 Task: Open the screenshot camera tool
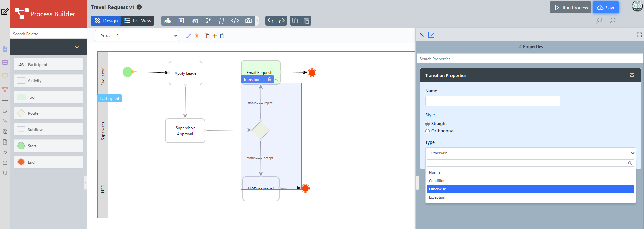(248, 21)
